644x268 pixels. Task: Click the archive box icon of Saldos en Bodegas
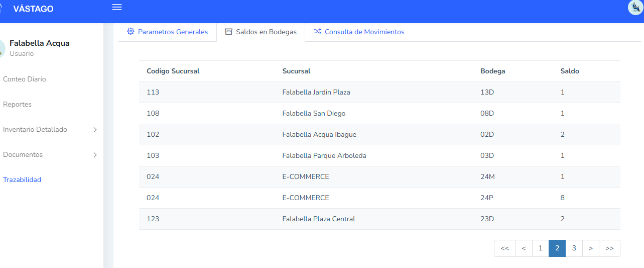(228, 32)
